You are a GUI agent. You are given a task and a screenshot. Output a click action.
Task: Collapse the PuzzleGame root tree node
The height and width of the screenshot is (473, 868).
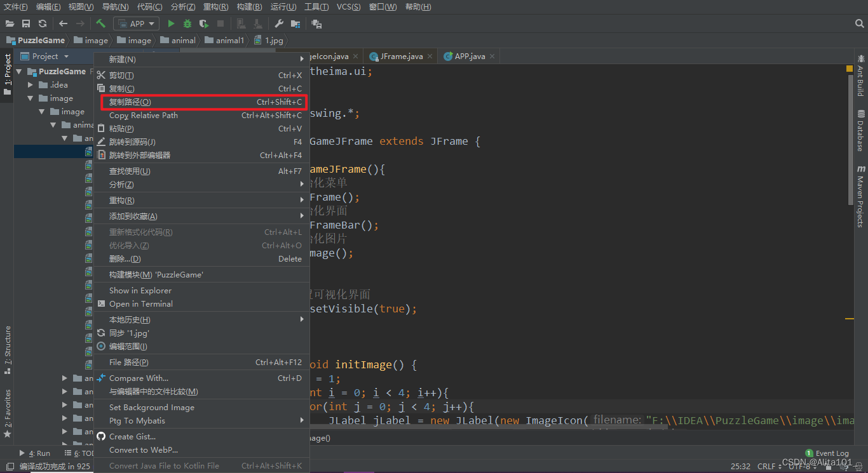click(19, 72)
